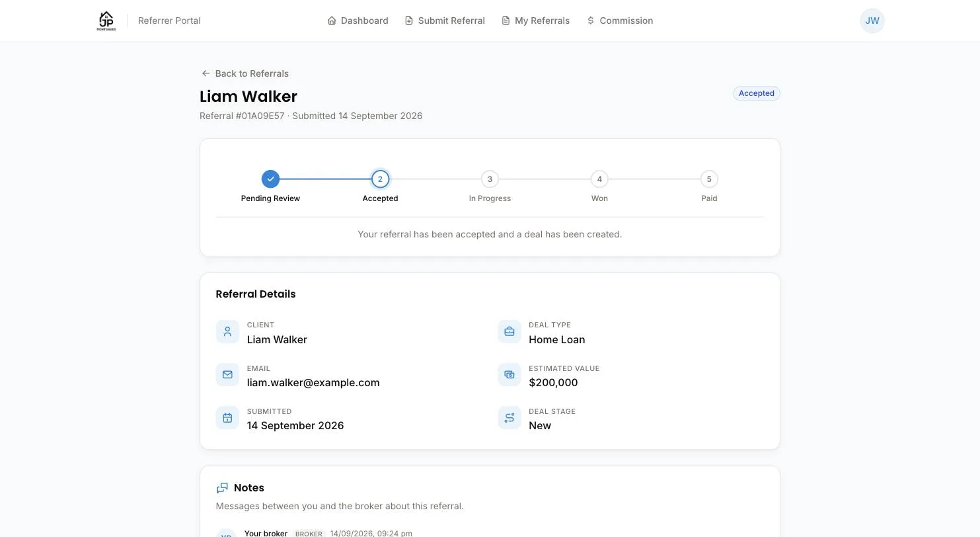Click the Deal Stage pipeline icon
The image size is (980, 537).
pos(509,418)
